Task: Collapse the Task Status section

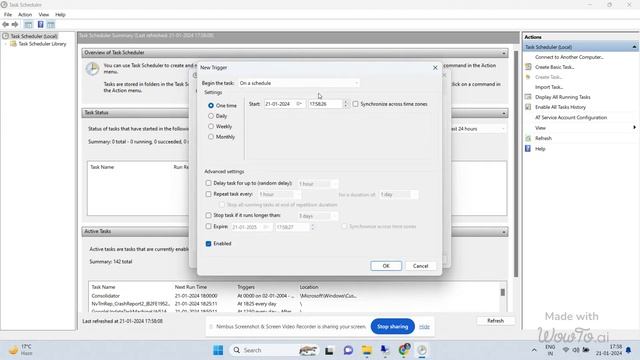Action: (x=504, y=113)
